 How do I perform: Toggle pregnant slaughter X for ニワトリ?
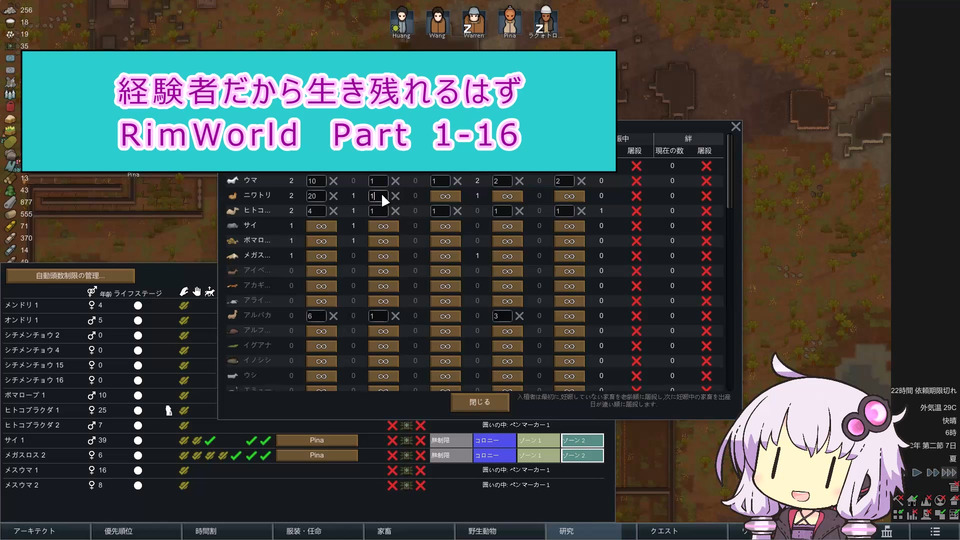point(636,196)
